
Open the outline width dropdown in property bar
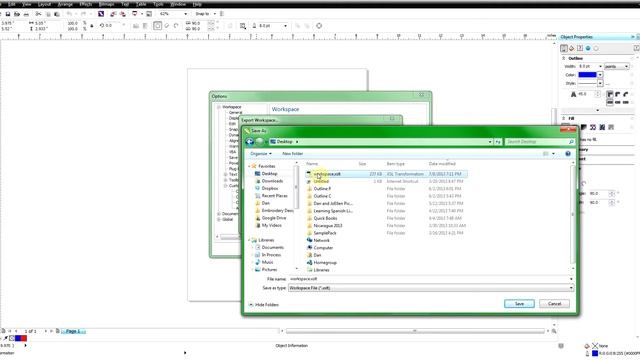285,26
